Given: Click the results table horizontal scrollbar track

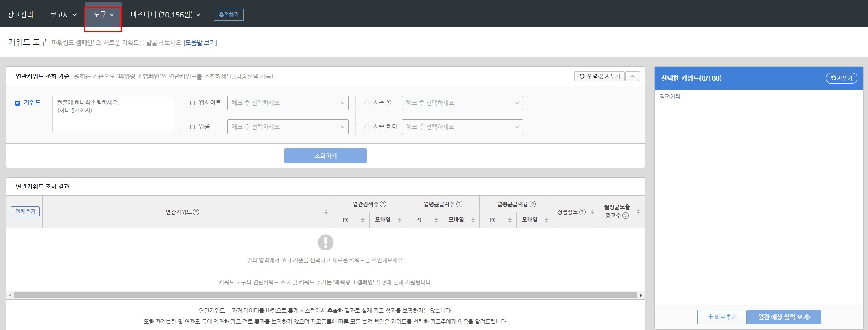Looking at the screenshot, I should 326,295.
